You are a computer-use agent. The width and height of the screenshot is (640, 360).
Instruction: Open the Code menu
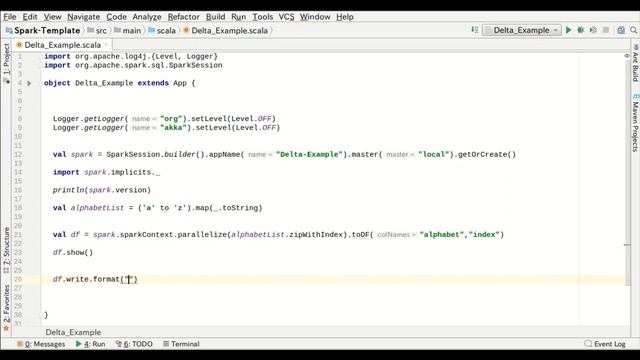(116, 17)
